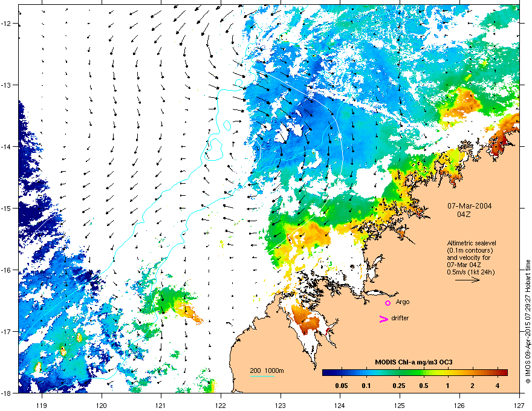Click the colorbar tick label 0.05

(342, 386)
